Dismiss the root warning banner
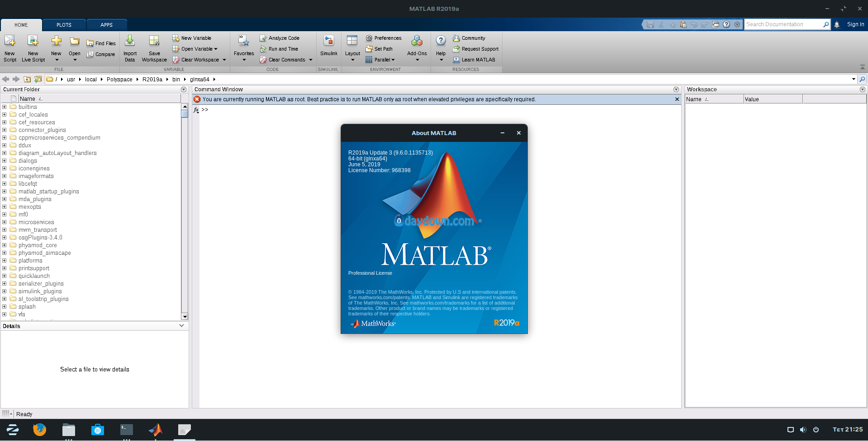The height and width of the screenshot is (441, 868). (x=677, y=99)
